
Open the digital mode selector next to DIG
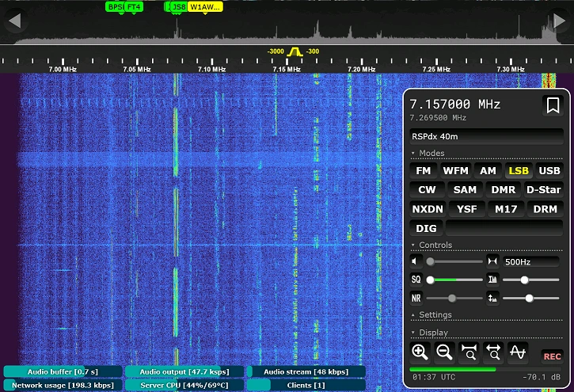tap(504, 228)
